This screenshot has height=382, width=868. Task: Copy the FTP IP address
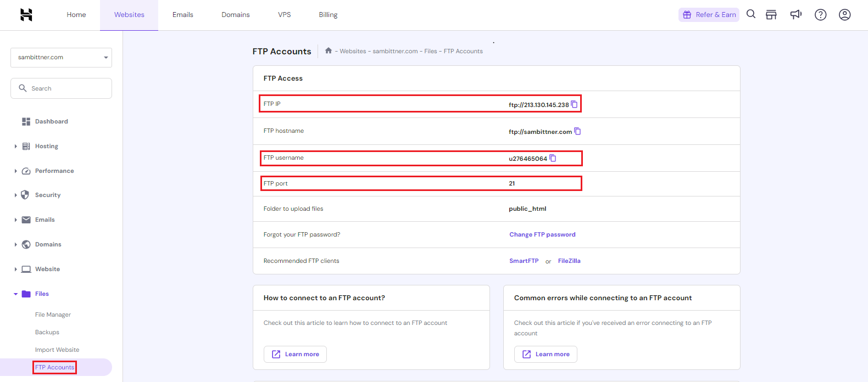click(574, 104)
